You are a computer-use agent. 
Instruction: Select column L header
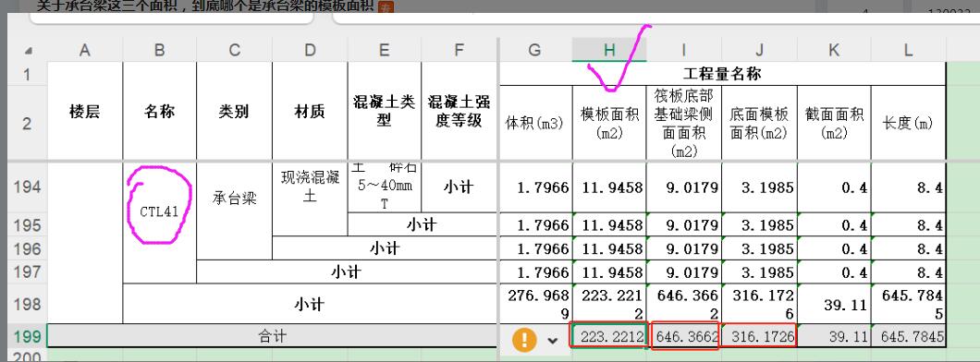(908, 50)
